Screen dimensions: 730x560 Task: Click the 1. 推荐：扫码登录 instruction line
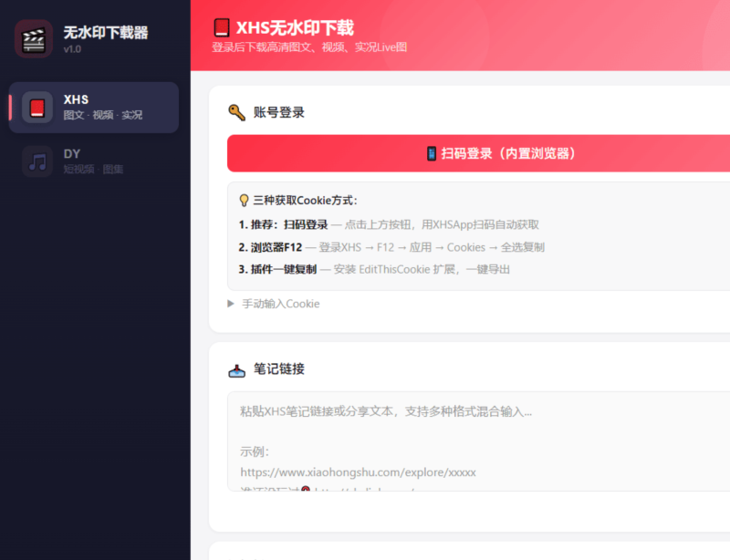pyautogui.click(x=389, y=225)
